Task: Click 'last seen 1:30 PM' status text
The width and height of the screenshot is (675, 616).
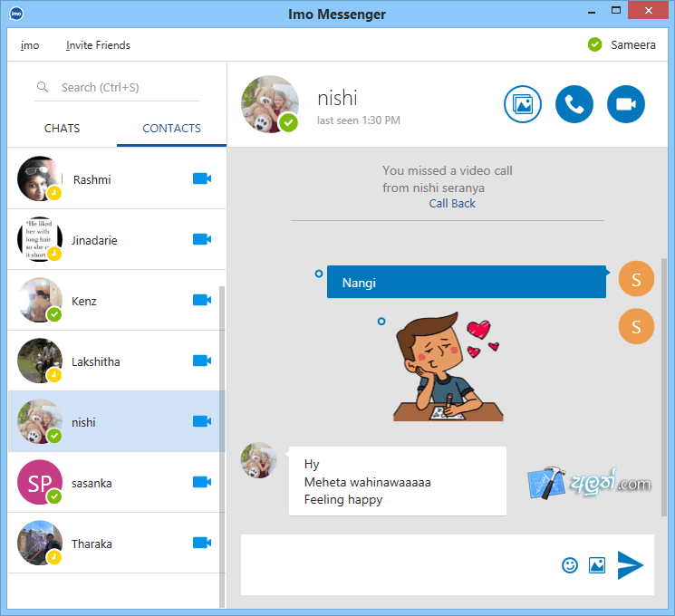Action: tap(359, 120)
